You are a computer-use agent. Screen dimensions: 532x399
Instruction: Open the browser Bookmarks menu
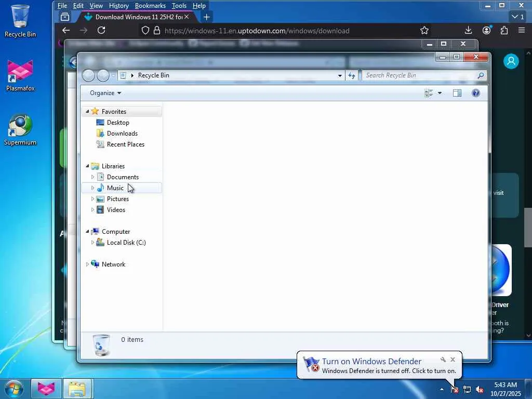[x=150, y=6]
